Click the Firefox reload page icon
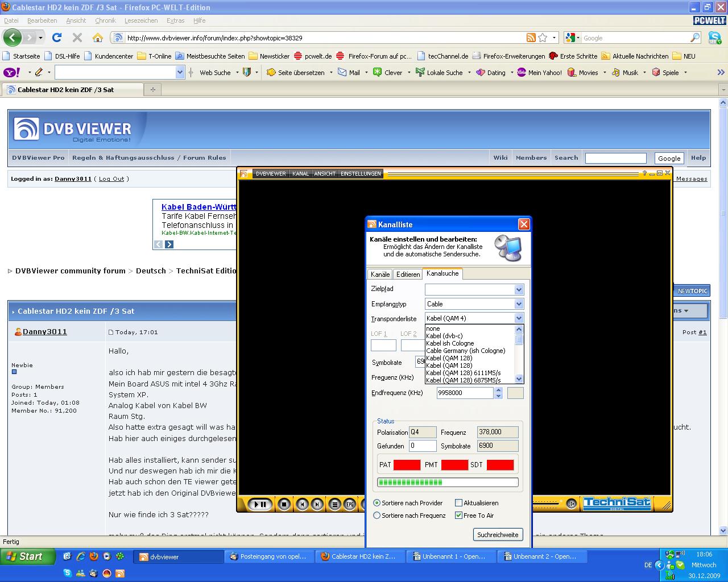This screenshot has width=728, height=582. (x=57, y=38)
